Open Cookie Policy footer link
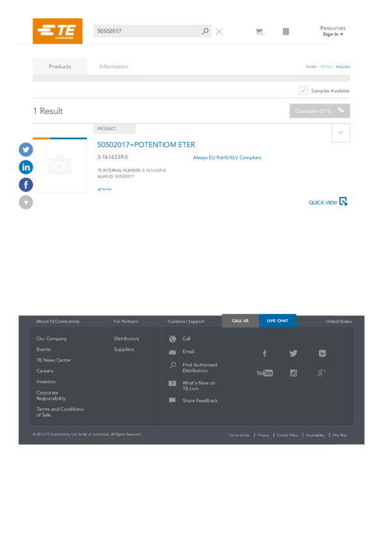Screen dimensions: 392x555 click(288, 435)
